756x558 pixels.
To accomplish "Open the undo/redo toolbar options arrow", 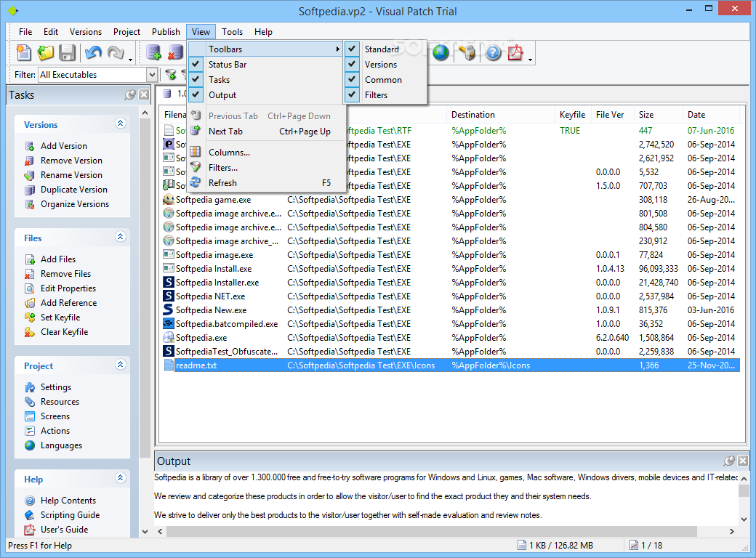I will [x=131, y=60].
